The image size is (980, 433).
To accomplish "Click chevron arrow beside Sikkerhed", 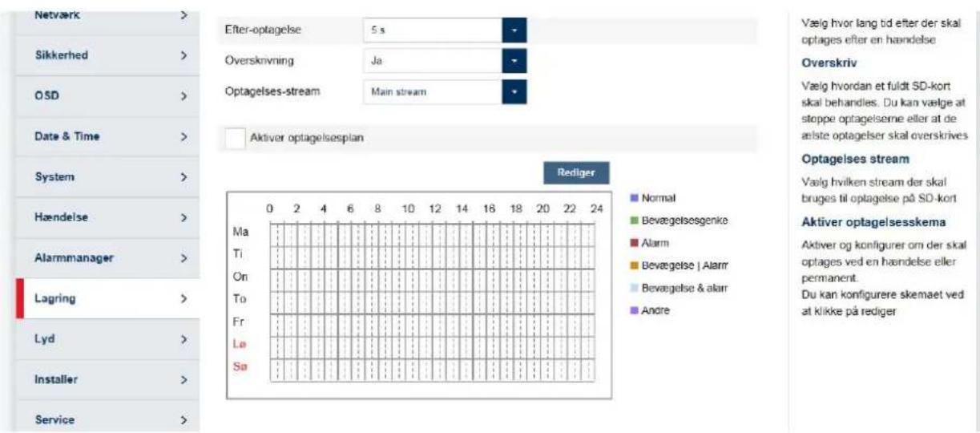I will click(x=183, y=55).
